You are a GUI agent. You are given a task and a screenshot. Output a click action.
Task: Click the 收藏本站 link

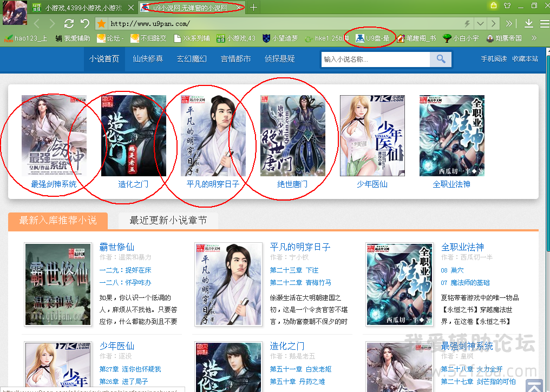[525, 59]
